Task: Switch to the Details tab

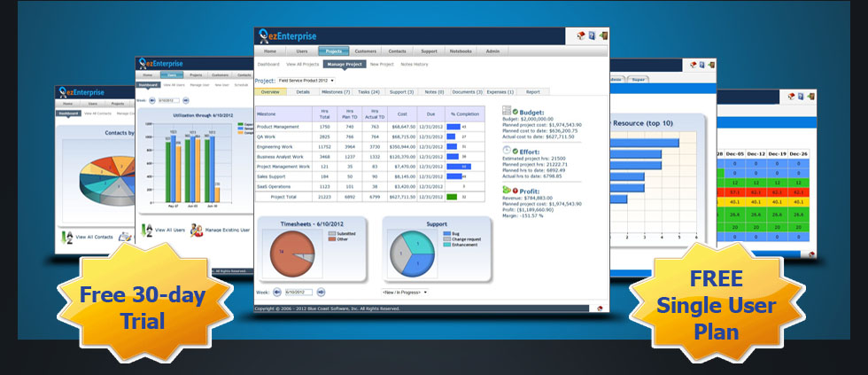Action: point(303,92)
